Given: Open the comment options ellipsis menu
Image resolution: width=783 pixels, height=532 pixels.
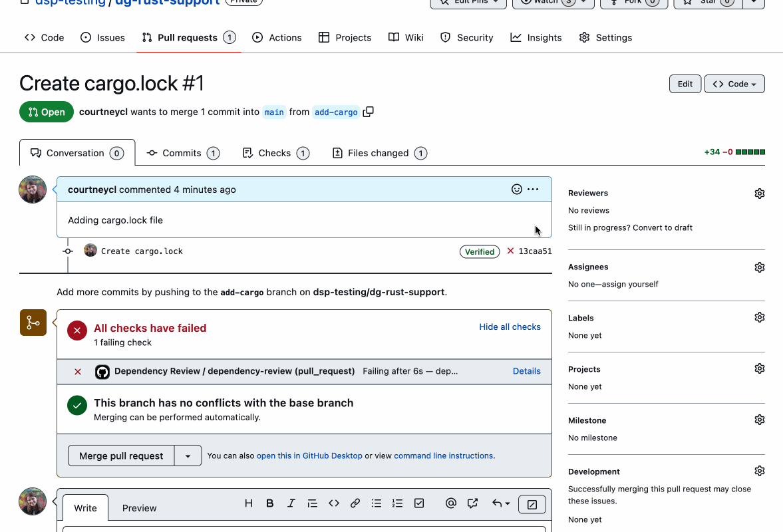Looking at the screenshot, I should click(533, 190).
